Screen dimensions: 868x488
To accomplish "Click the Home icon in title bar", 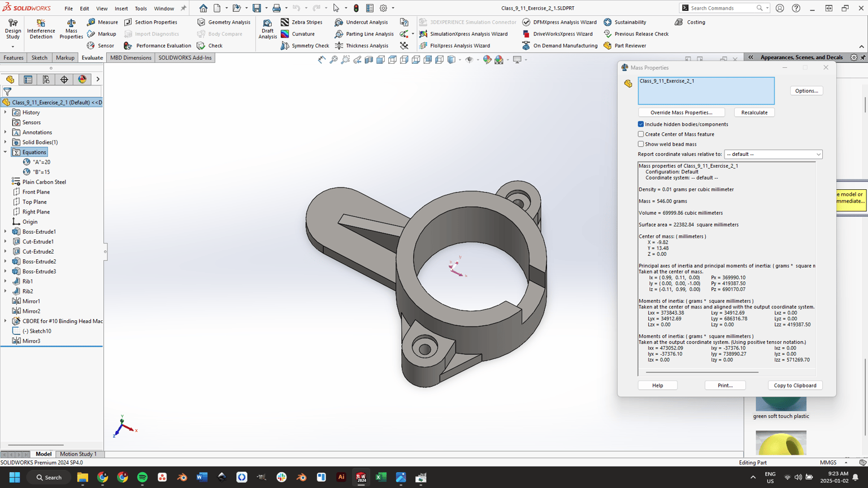I will click(x=203, y=8).
